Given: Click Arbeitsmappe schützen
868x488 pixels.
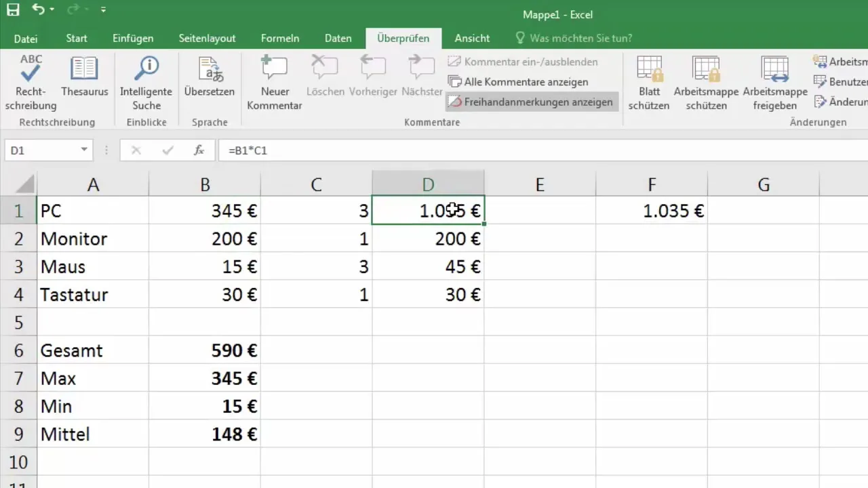Looking at the screenshot, I should [706, 83].
